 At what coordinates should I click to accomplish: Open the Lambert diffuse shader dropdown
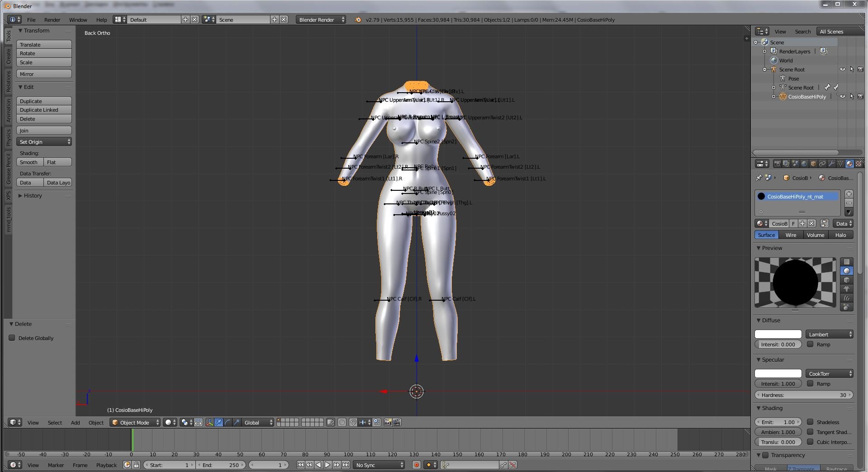(x=829, y=334)
